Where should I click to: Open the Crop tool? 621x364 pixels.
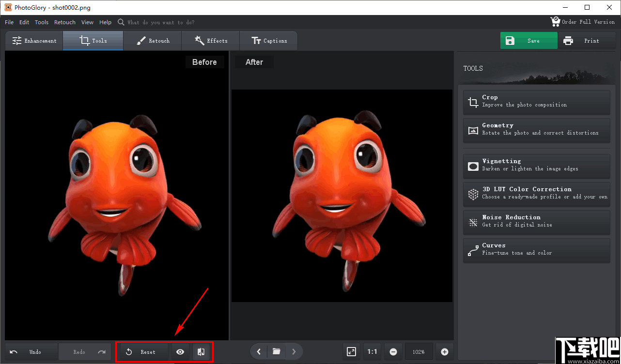tap(536, 101)
